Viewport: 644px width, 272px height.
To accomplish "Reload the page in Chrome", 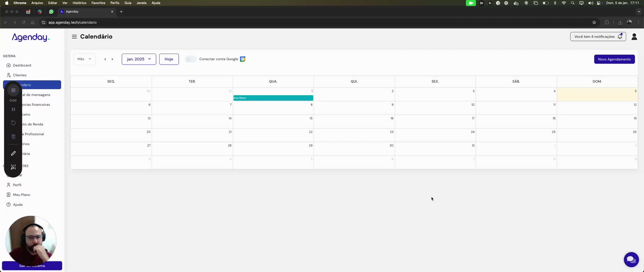I will (x=23, y=22).
